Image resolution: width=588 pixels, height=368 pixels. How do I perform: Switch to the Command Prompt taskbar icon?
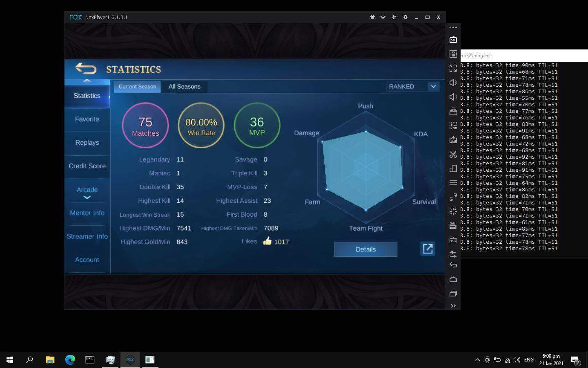90,360
